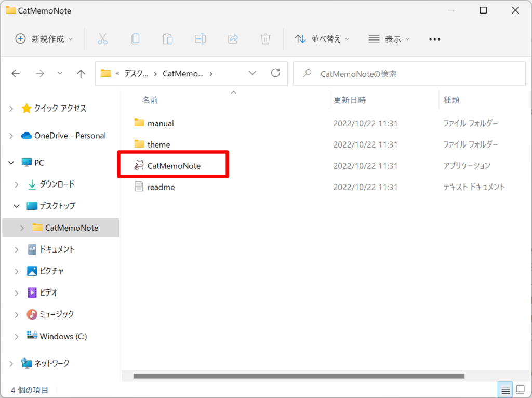Go back using the back arrow
The image size is (532, 398).
pyautogui.click(x=16, y=73)
